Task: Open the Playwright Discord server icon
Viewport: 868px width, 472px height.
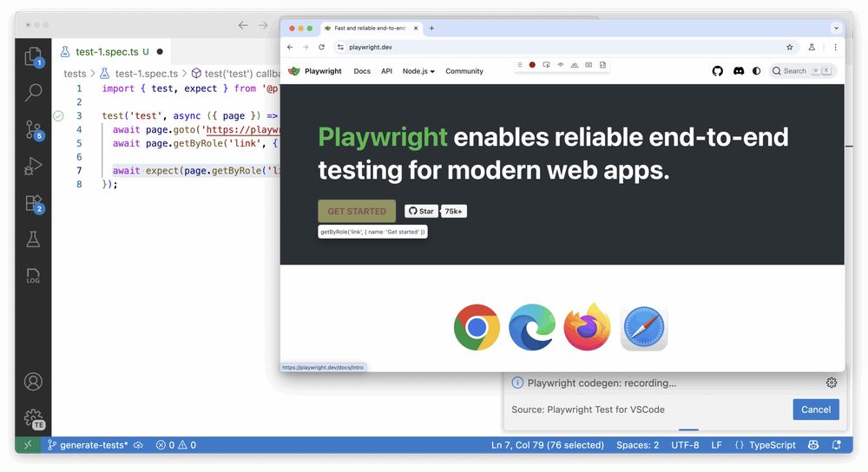Action: 739,71
